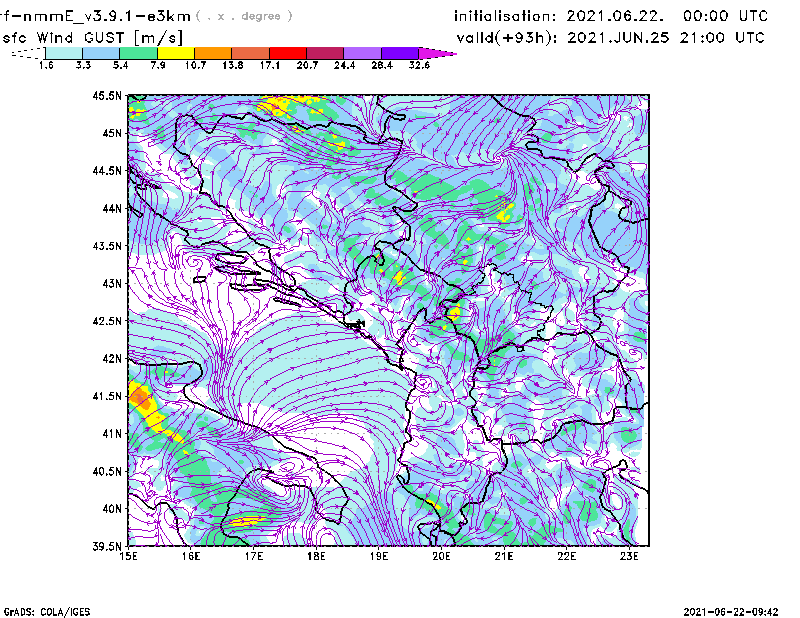Image resolution: width=800 pixels, height=618 pixels.
Task: Click the 10.7 colorbar value
Action: (195, 65)
